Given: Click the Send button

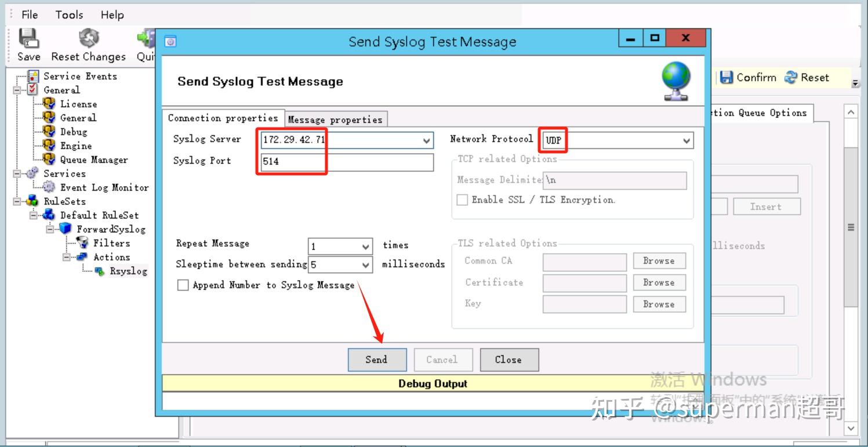Looking at the screenshot, I should [377, 359].
